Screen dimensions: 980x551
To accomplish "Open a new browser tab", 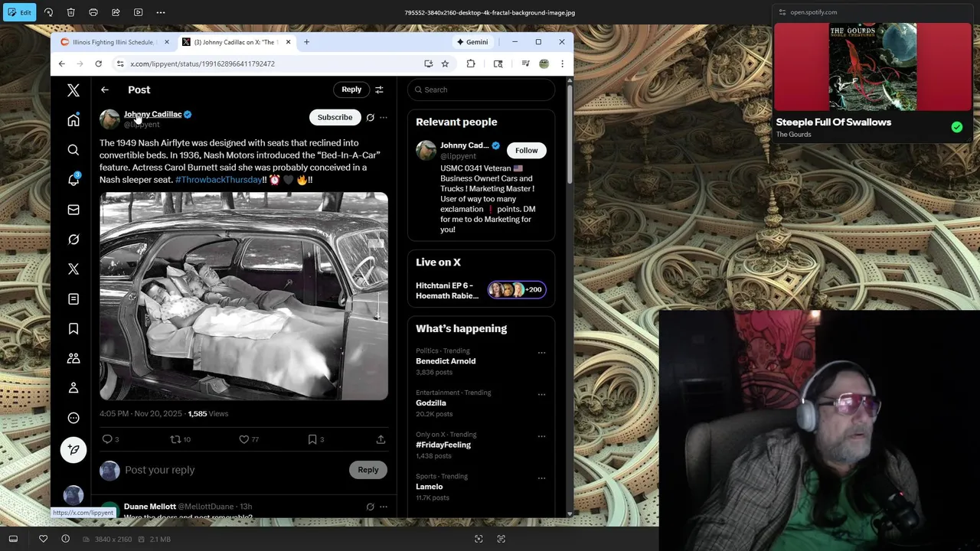I will coord(306,42).
